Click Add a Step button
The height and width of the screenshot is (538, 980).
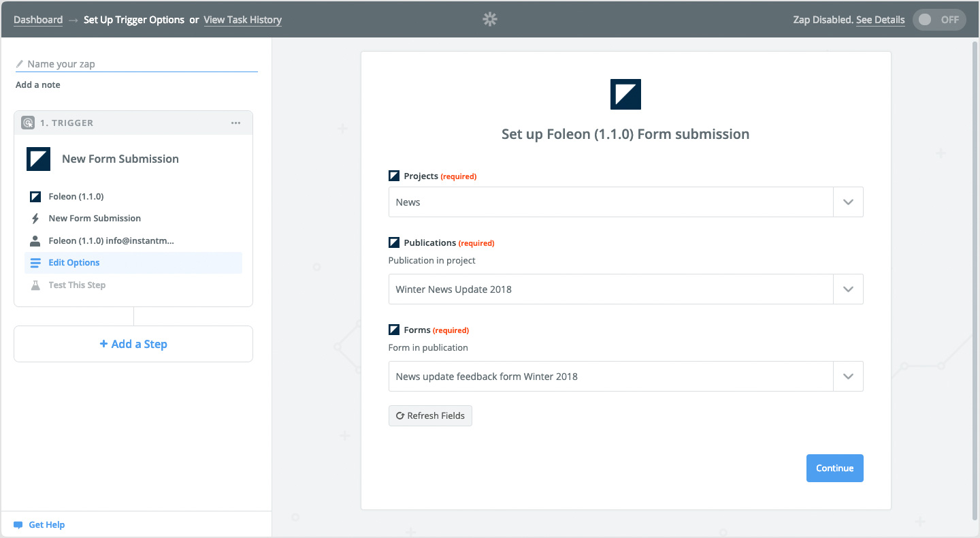[133, 344]
